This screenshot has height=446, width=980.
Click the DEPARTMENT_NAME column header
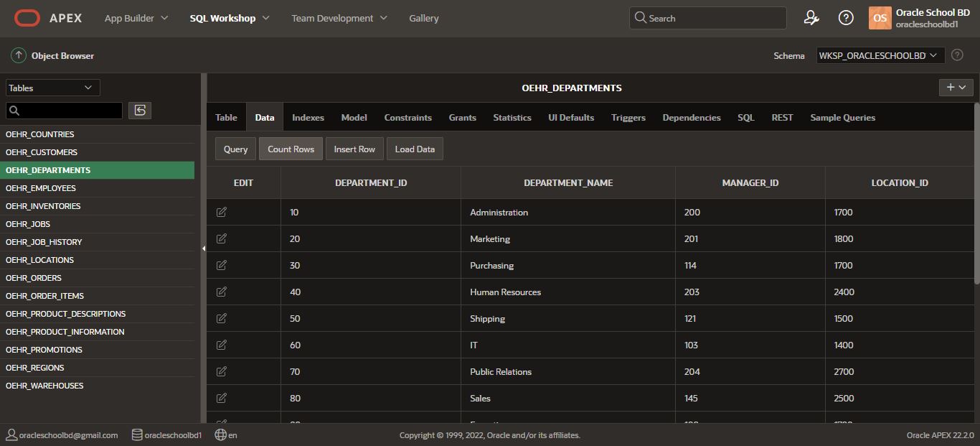coord(568,183)
